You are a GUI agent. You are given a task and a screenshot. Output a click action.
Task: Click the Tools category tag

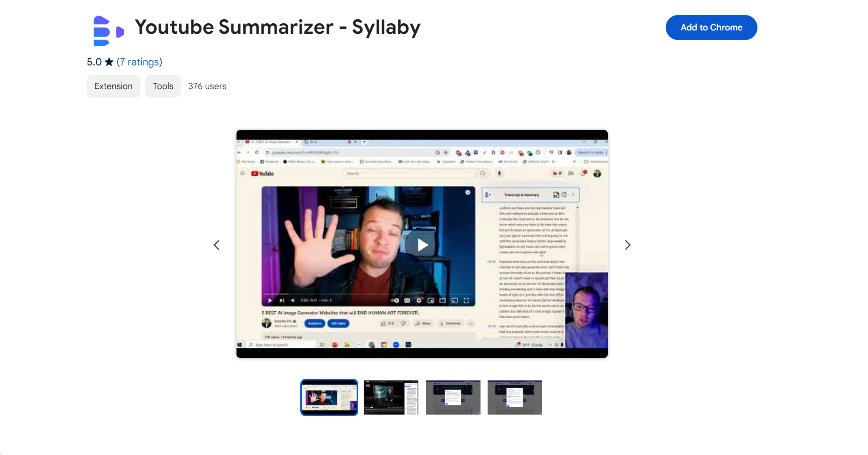coord(162,86)
